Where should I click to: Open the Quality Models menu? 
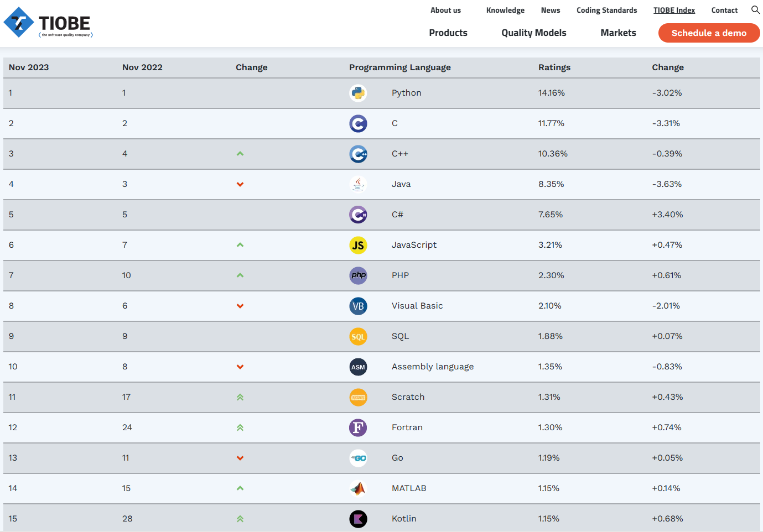point(534,33)
